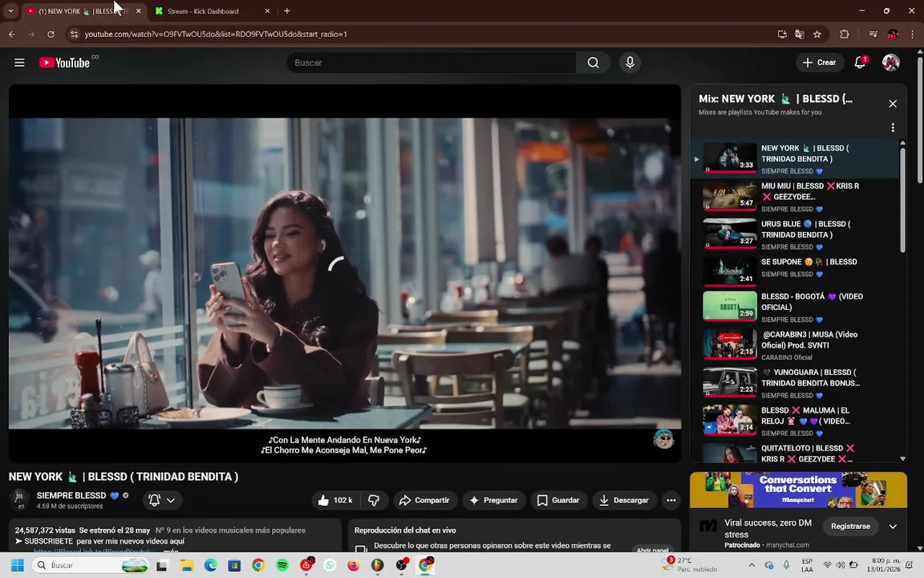Play YUNOGUARA | BLESSD playlist item
This screenshot has width=924, height=578.
796,382
